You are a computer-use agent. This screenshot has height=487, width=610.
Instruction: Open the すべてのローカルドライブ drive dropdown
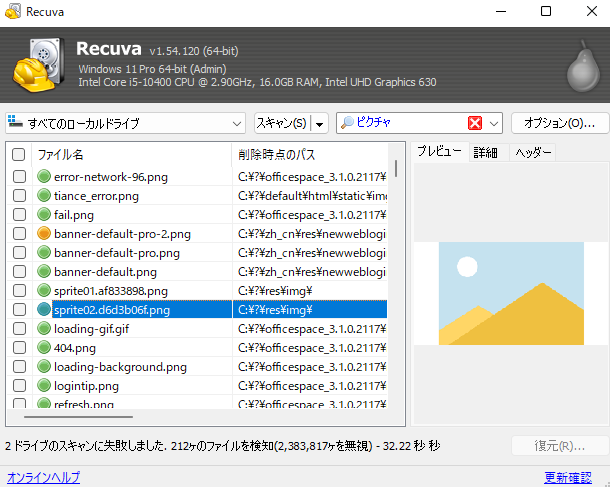[x=236, y=123]
